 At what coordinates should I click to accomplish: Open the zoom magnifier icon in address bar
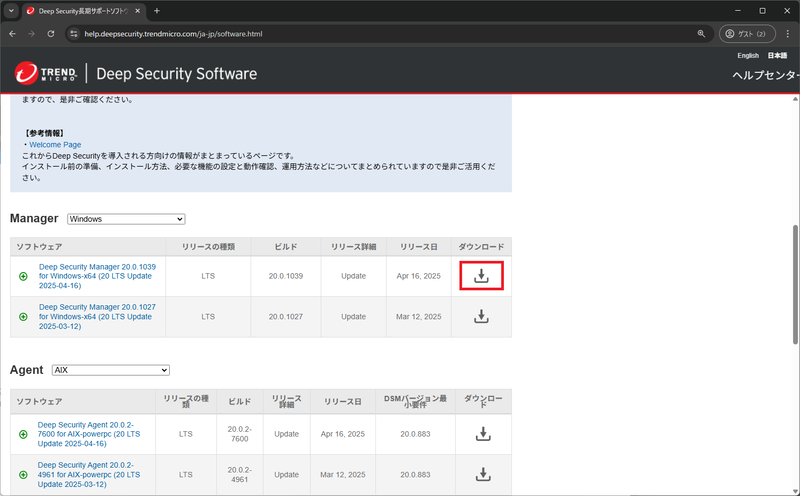[702, 34]
